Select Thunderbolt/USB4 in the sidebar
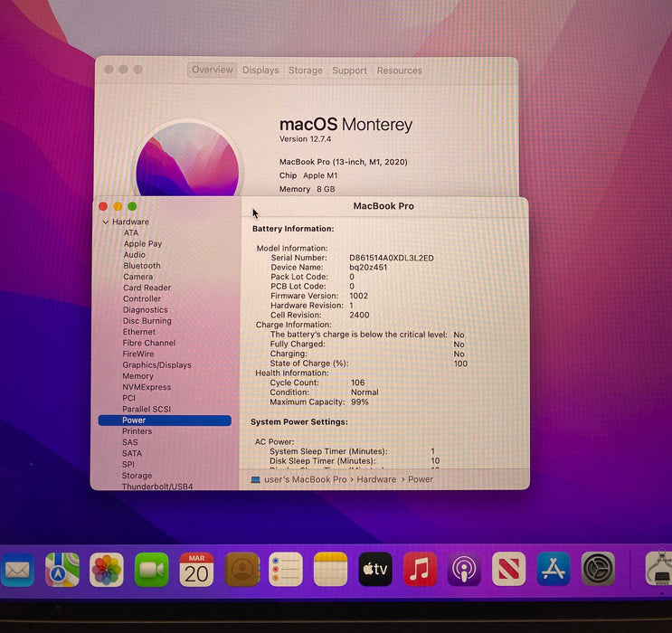The width and height of the screenshot is (672, 633). [157, 487]
